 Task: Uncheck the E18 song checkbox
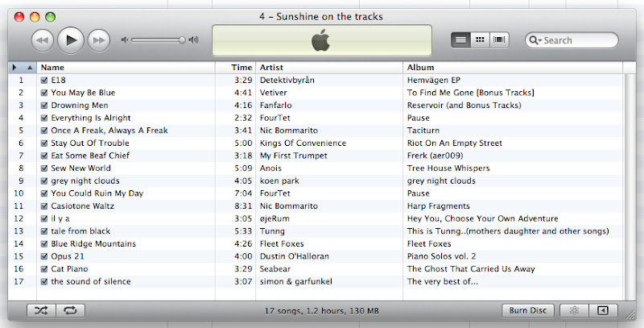coord(44,80)
